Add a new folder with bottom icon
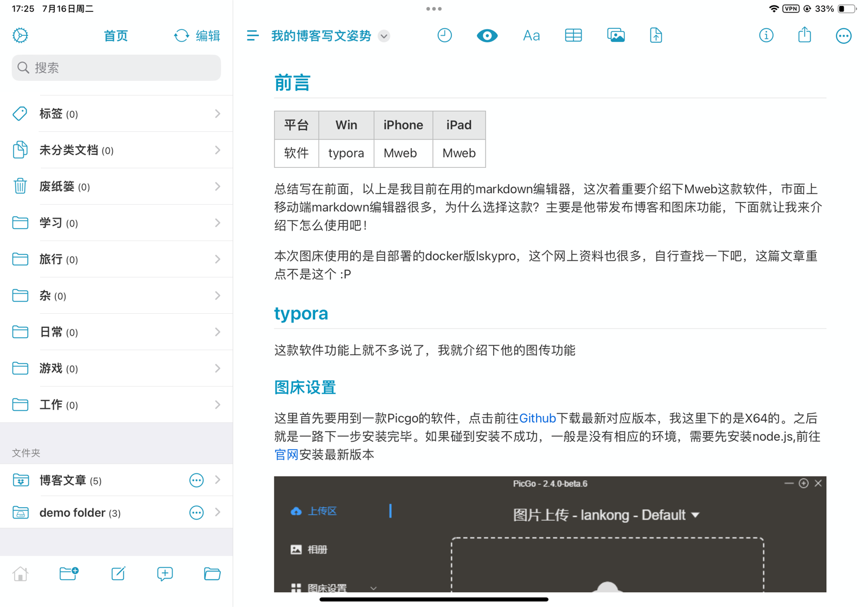 pyautogui.click(x=69, y=573)
